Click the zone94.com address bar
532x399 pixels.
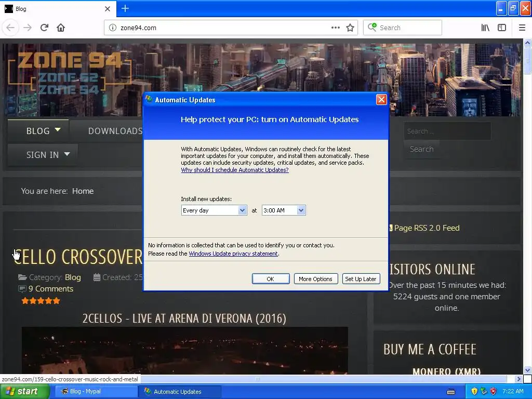[231, 28]
